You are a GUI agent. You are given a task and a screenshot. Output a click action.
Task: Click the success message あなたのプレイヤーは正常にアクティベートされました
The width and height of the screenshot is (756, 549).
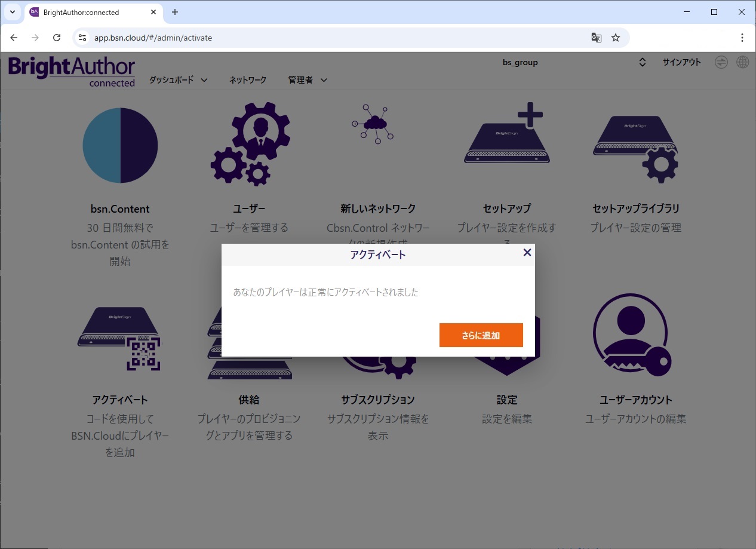325,292
